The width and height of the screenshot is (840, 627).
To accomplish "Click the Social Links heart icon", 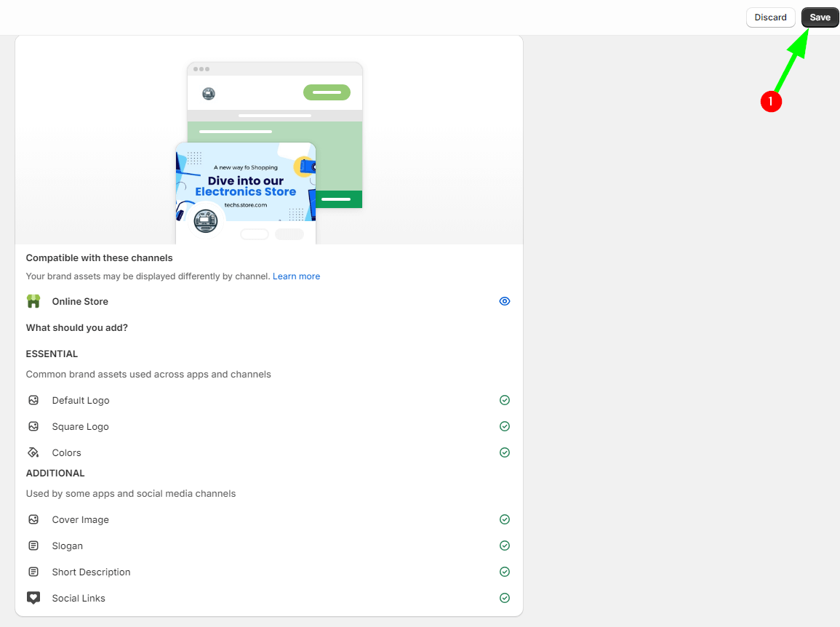I will coord(33,598).
